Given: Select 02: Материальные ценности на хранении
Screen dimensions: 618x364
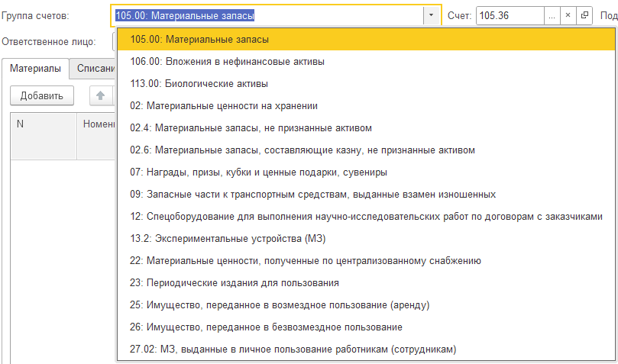Looking at the screenshot, I should point(366,106).
